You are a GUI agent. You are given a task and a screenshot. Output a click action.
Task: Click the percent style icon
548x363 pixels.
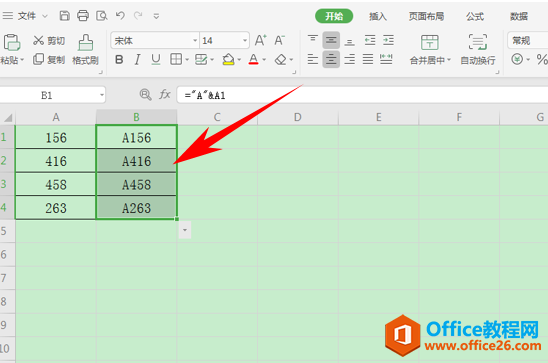(x=542, y=60)
